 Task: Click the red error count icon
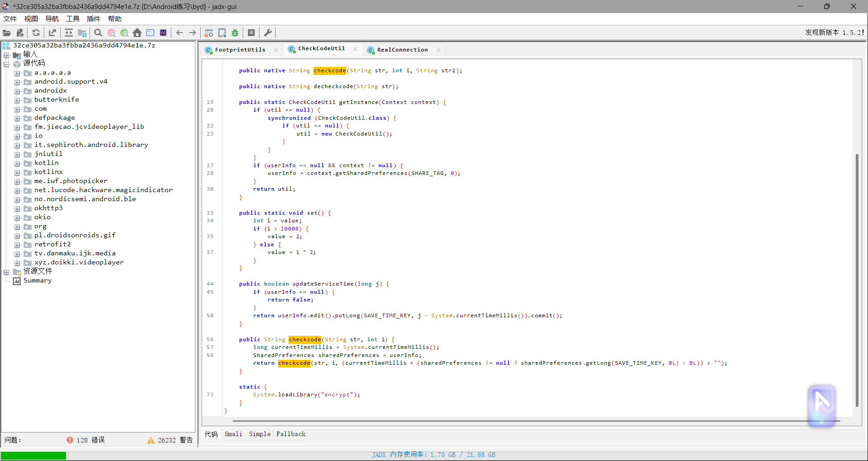pos(70,440)
